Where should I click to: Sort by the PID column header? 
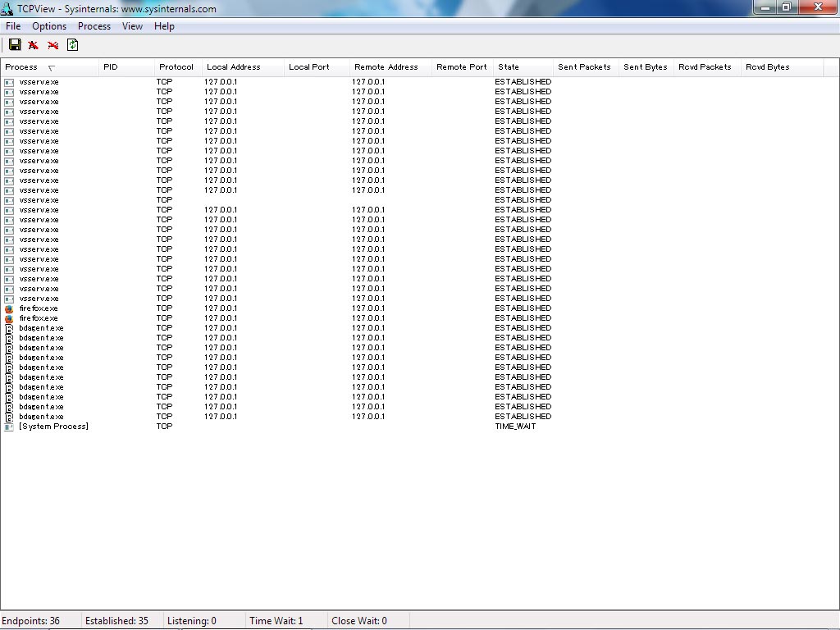pos(126,67)
